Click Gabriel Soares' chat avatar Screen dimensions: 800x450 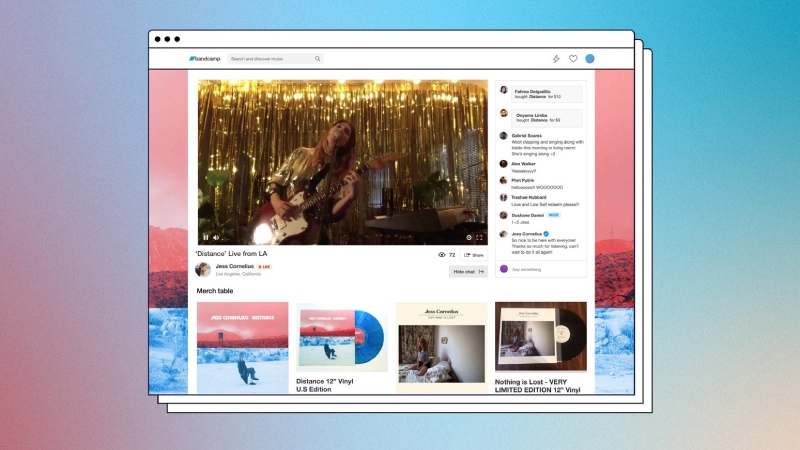pos(504,136)
